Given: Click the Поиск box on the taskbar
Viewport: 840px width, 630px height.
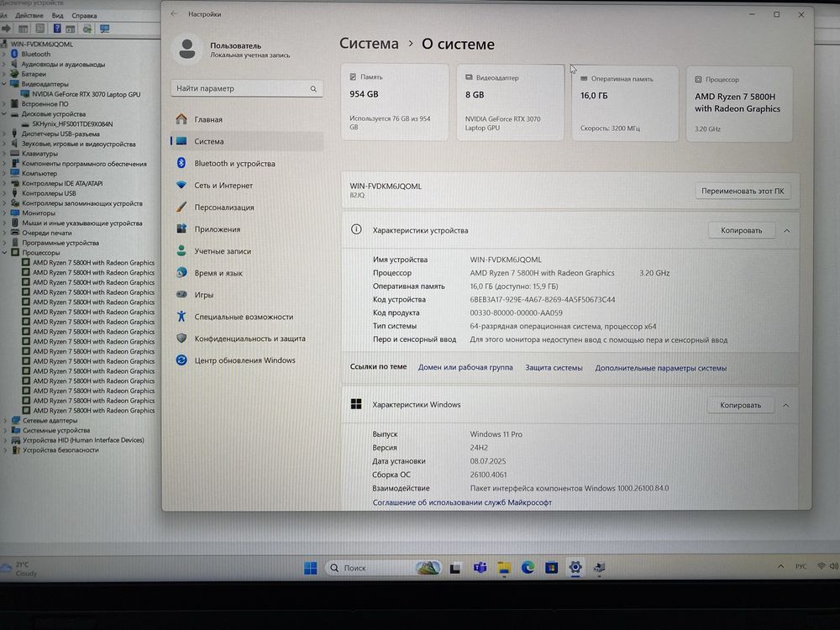Looking at the screenshot, I should (x=383, y=568).
